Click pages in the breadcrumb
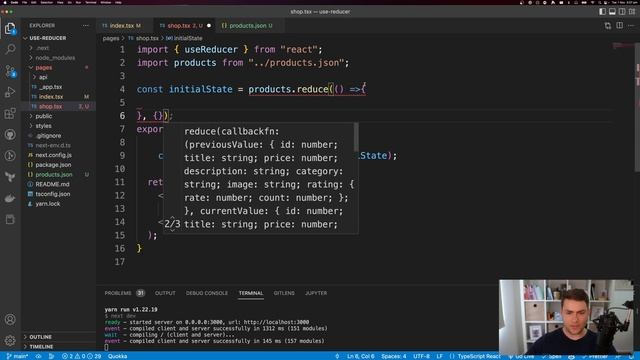640x360 pixels. [x=111, y=38]
